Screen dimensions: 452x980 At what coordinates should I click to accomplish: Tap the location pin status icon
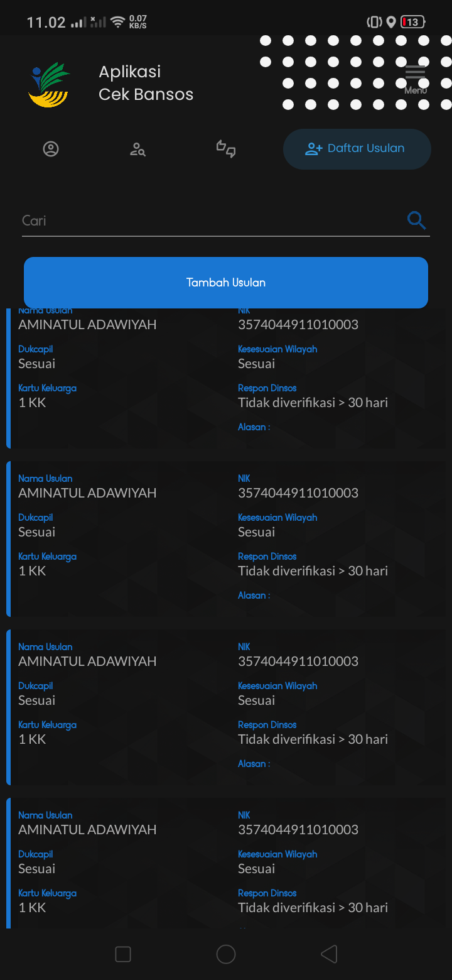[x=390, y=23]
